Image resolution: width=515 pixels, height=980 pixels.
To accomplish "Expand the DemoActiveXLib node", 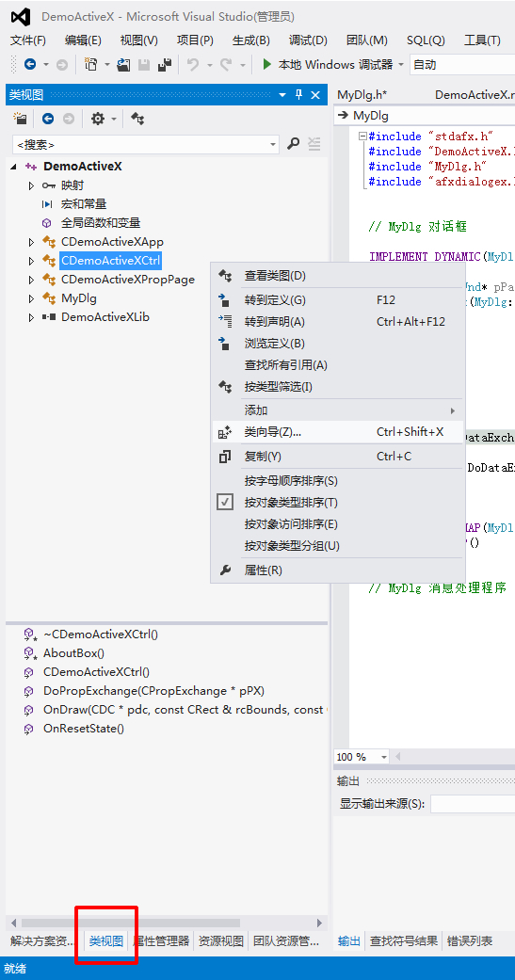I will (31, 317).
